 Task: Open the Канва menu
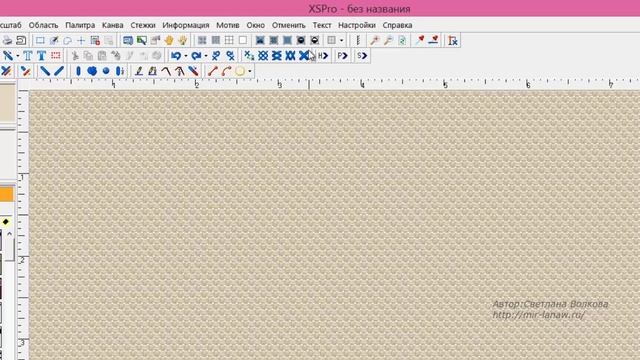click(113, 25)
